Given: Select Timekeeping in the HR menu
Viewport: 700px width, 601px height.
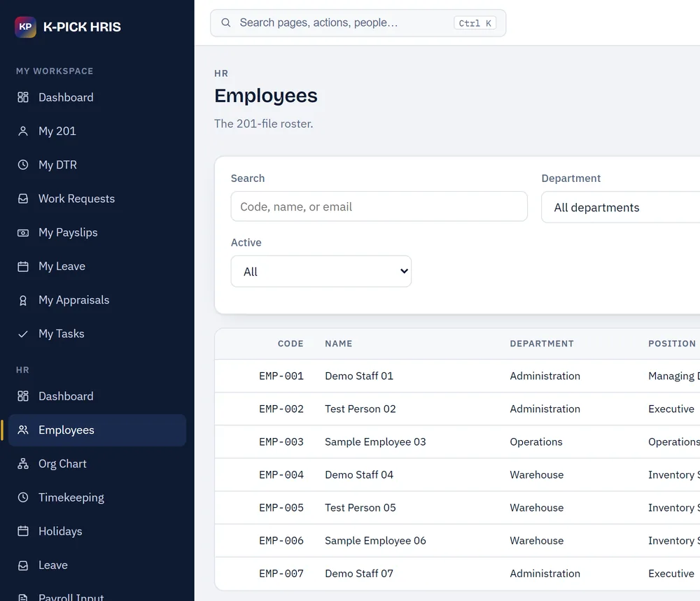Looking at the screenshot, I should 97,497.
